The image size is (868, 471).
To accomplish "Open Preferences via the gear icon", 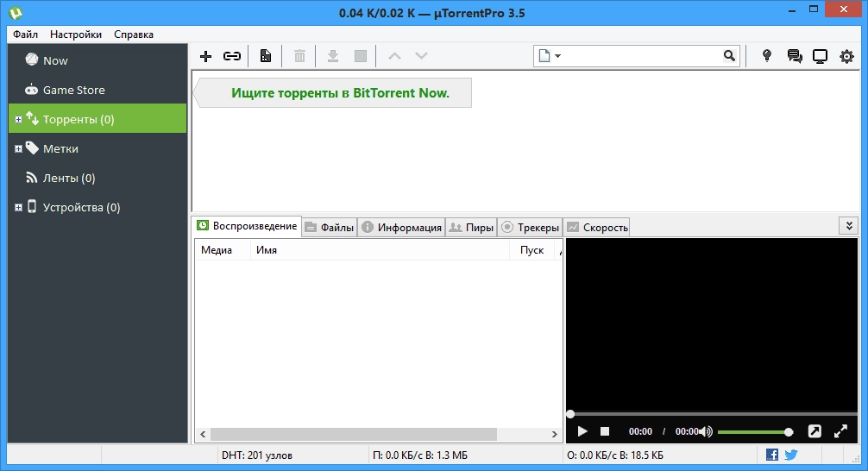I will coord(846,56).
